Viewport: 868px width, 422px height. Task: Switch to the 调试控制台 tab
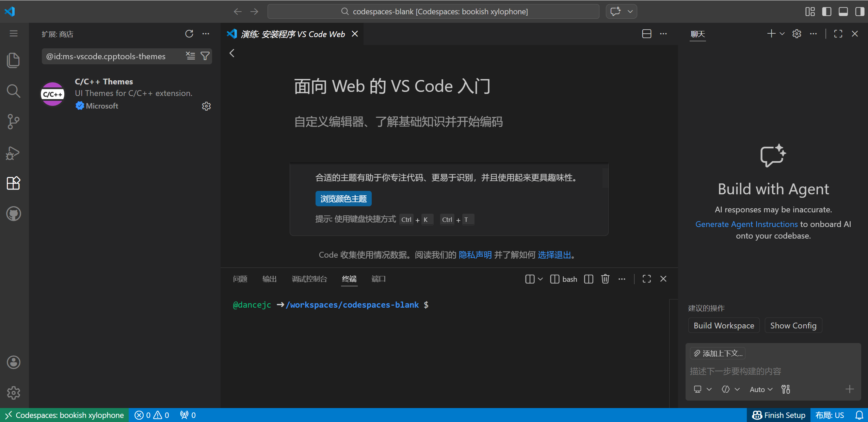pyautogui.click(x=309, y=279)
